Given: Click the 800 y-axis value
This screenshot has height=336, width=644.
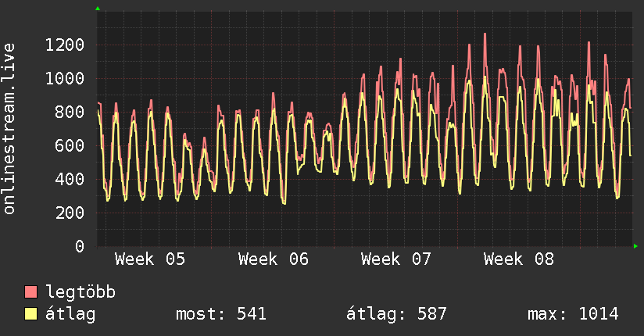Looking at the screenshot, I should (70, 113).
